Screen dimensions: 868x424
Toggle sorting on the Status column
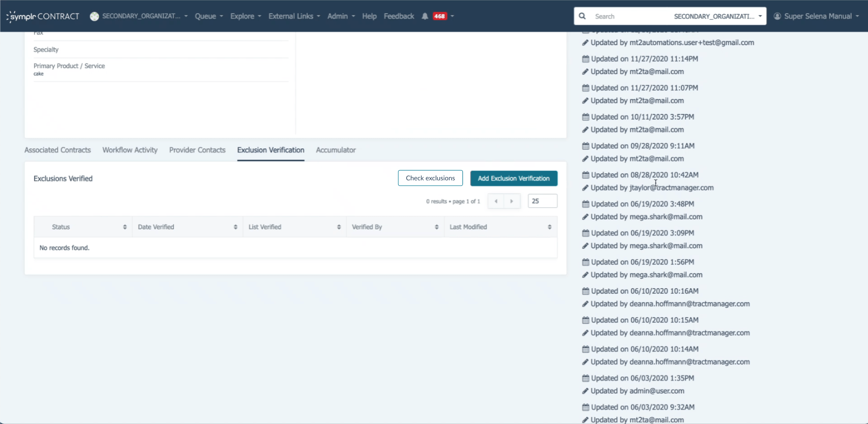pyautogui.click(x=125, y=226)
